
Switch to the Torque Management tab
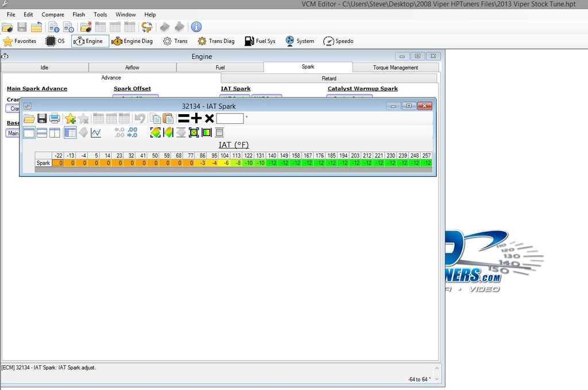pyautogui.click(x=396, y=67)
